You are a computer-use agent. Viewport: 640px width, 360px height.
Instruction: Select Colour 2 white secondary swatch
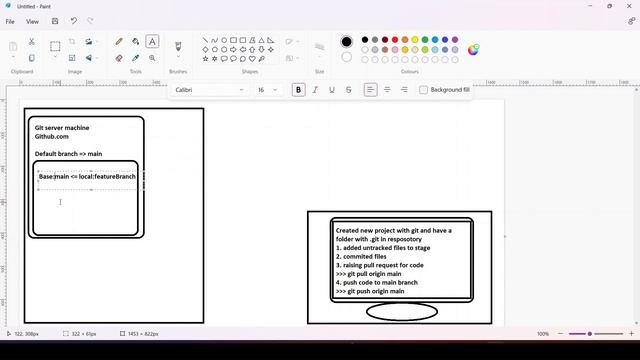(346, 57)
